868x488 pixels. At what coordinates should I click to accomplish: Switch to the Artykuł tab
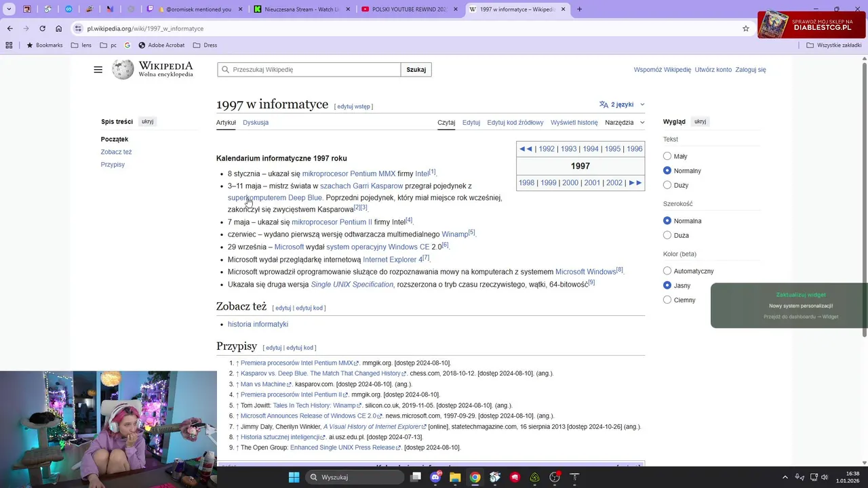click(x=226, y=123)
